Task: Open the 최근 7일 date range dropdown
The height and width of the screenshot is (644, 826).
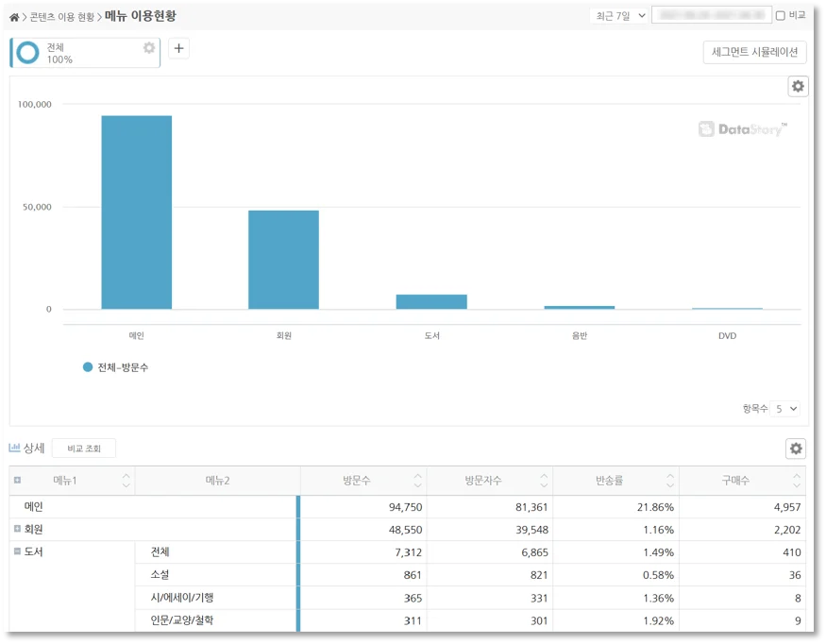Action: click(x=618, y=13)
